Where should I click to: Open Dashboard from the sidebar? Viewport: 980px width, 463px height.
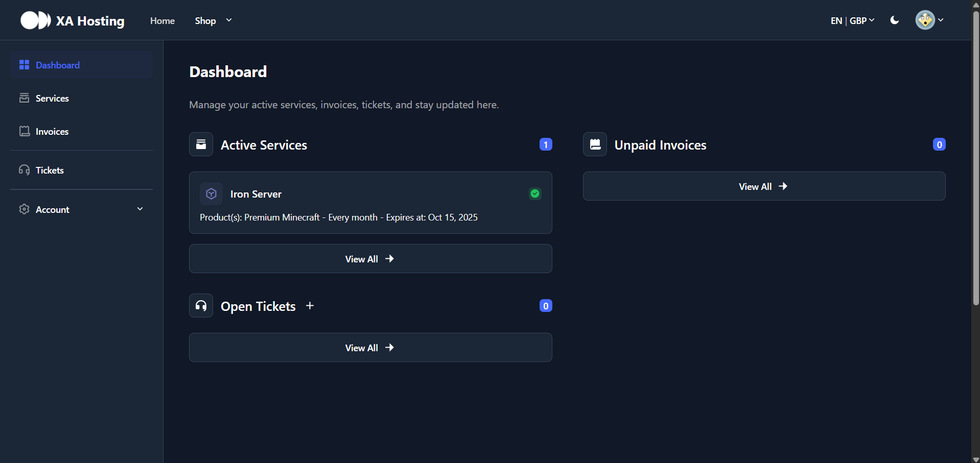click(x=58, y=65)
